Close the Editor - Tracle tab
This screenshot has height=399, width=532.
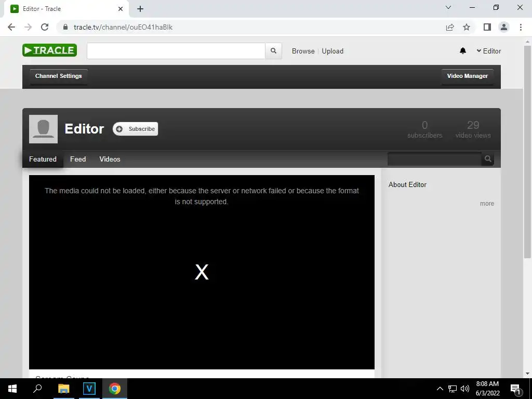click(121, 9)
